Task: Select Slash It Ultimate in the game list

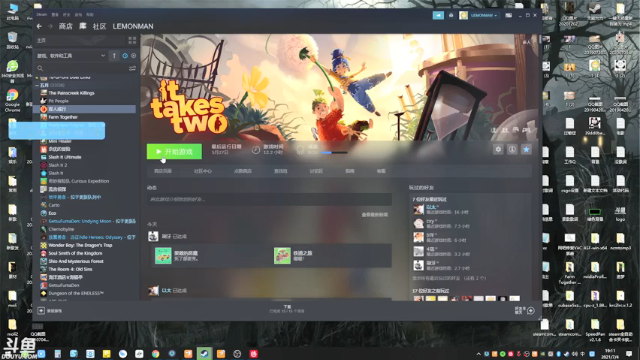Action: 65,157
